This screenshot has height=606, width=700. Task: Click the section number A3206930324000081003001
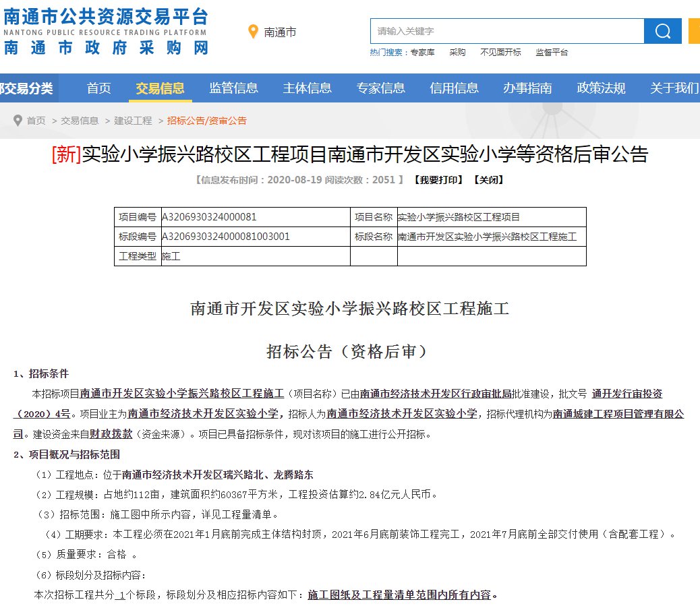coord(225,237)
